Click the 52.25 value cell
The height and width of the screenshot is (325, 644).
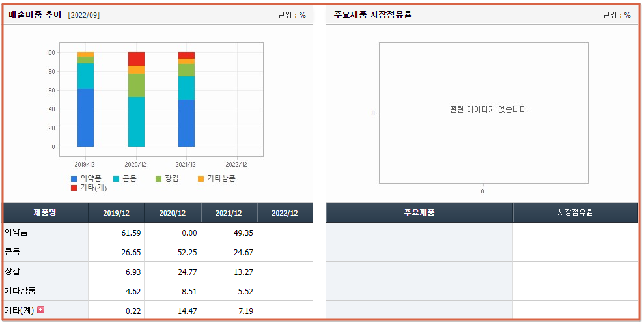point(173,252)
